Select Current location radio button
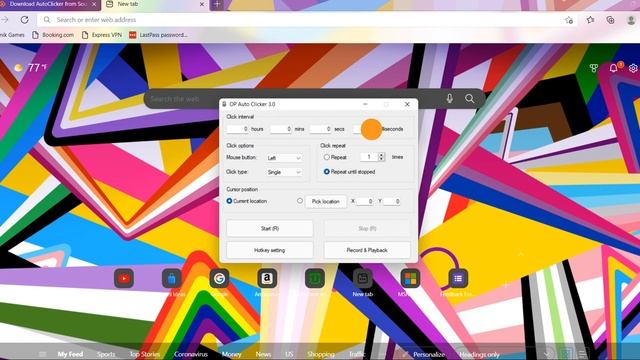 click(229, 201)
